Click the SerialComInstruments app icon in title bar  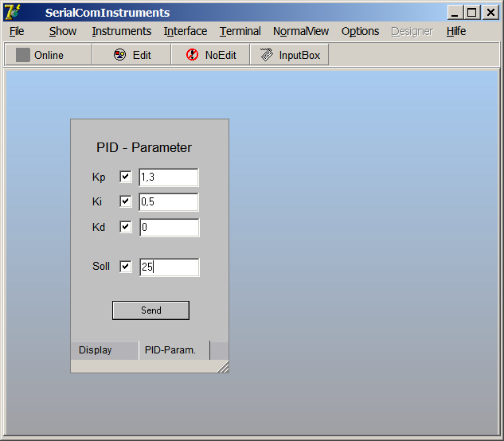12,12
